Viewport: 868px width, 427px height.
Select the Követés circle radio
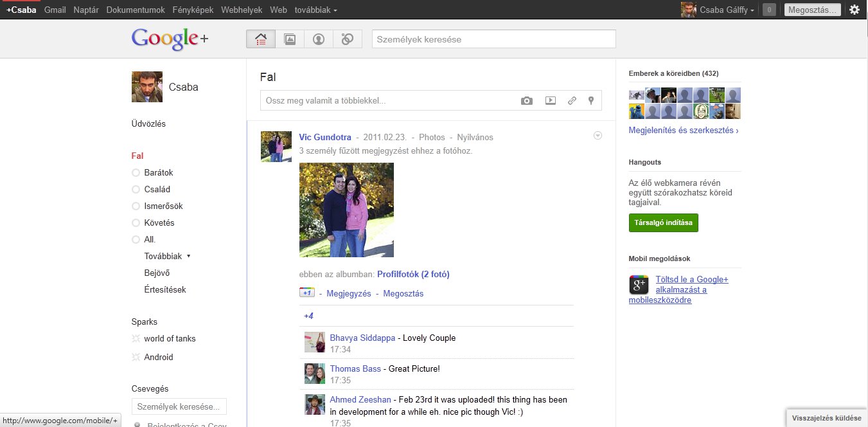tap(136, 223)
